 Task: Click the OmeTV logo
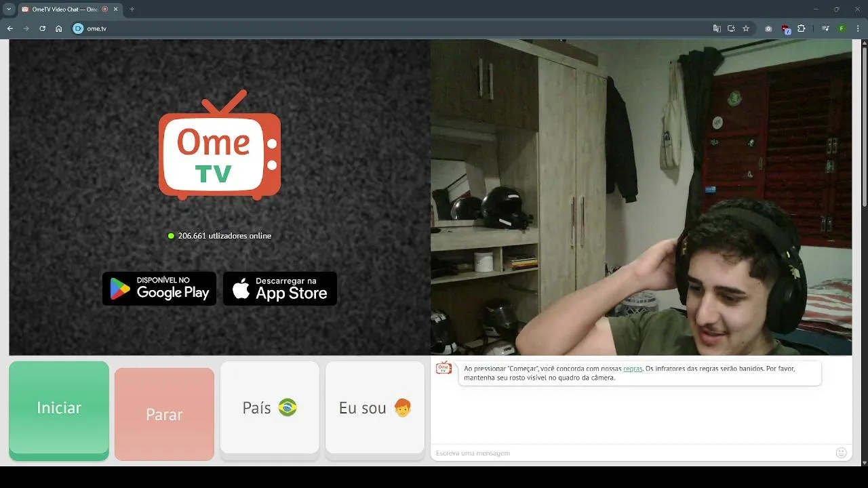pos(220,145)
